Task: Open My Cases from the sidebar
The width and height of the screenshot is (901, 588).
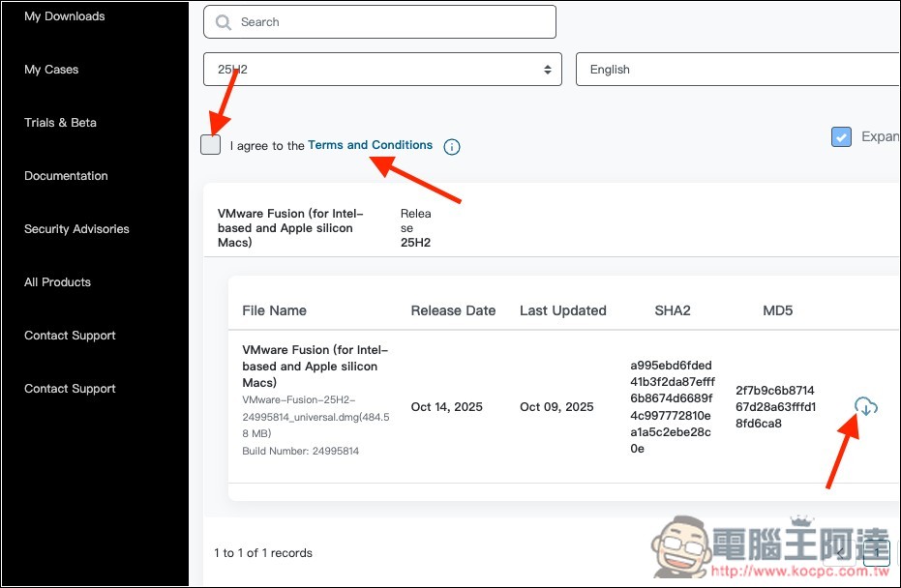Action: [51, 70]
